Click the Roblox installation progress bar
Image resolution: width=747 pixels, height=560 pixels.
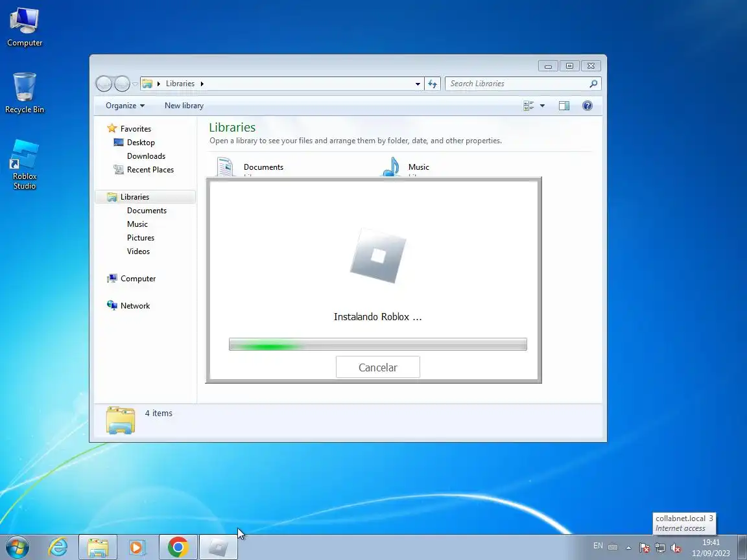[x=378, y=344]
